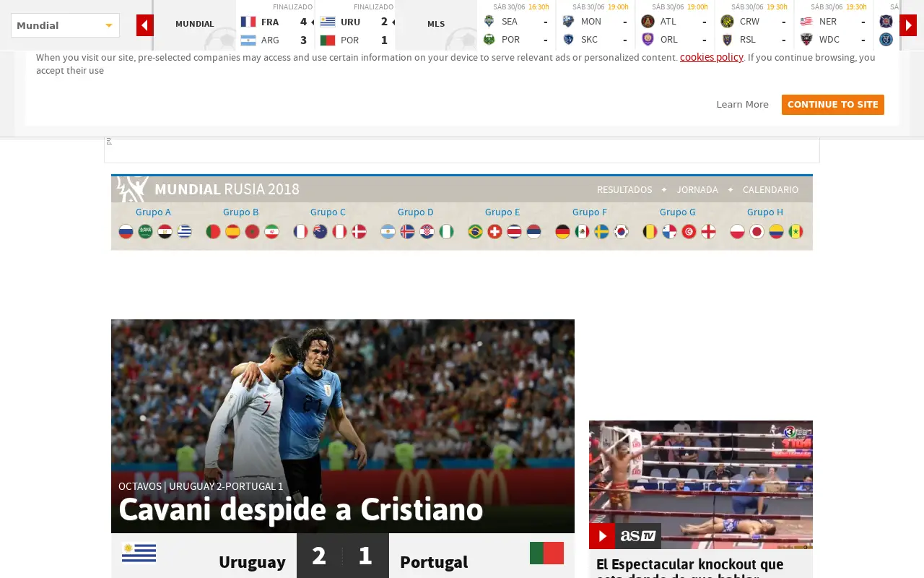
Task: Click the Australia flag icon
Action: [x=321, y=232]
